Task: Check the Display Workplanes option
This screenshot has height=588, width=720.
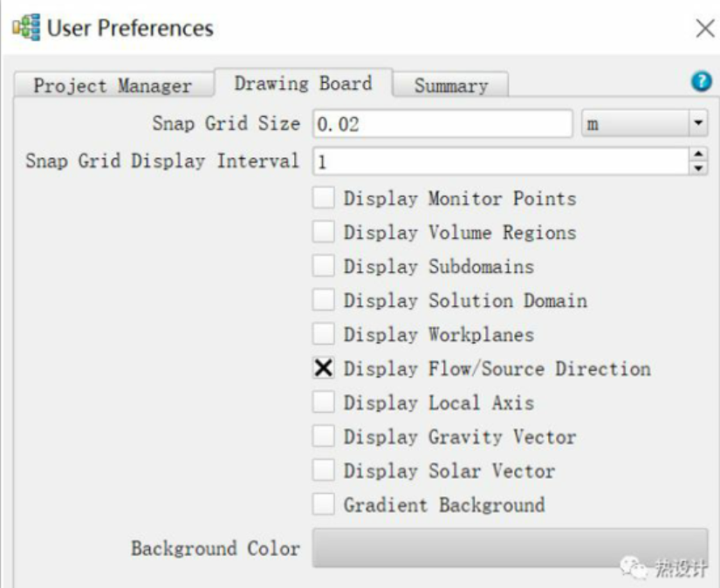Action: [324, 334]
